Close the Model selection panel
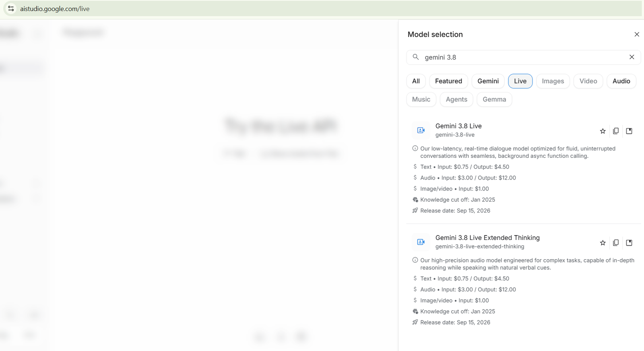 [x=637, y=34]
